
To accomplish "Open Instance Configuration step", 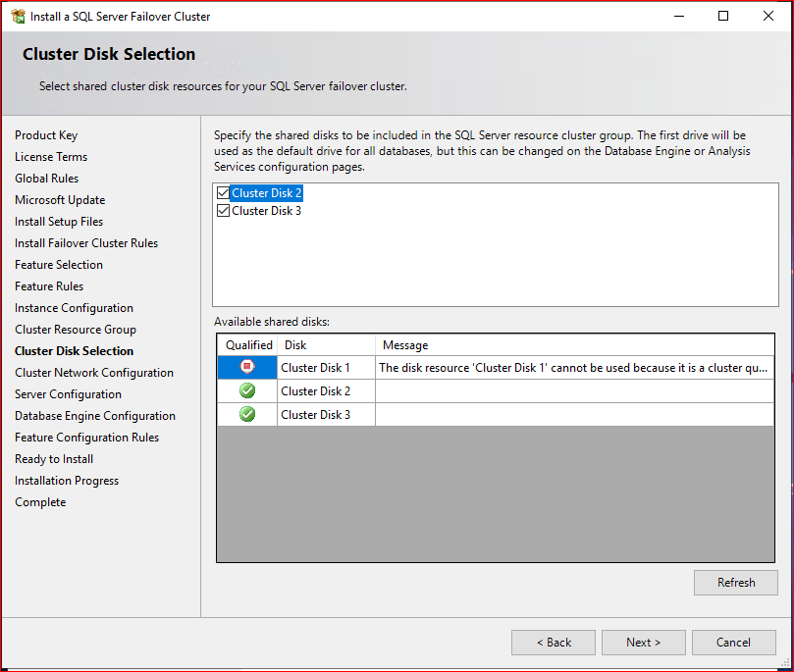I will (74, 308).
